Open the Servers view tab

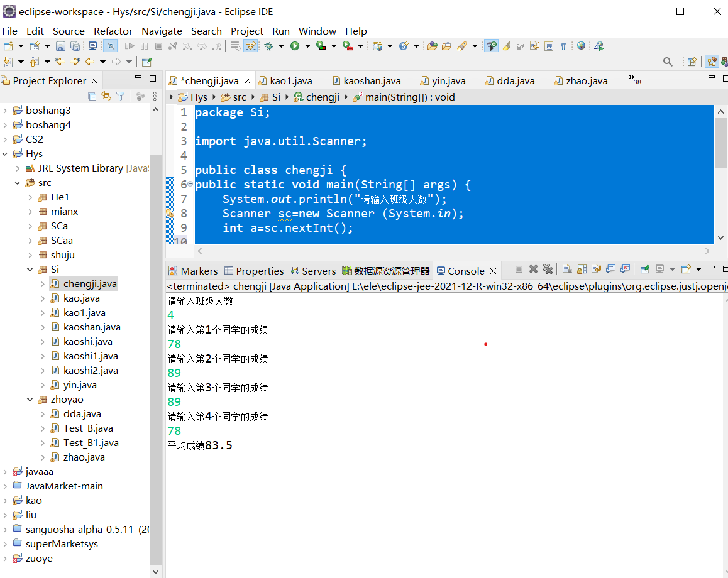click(x=313, y=271)
